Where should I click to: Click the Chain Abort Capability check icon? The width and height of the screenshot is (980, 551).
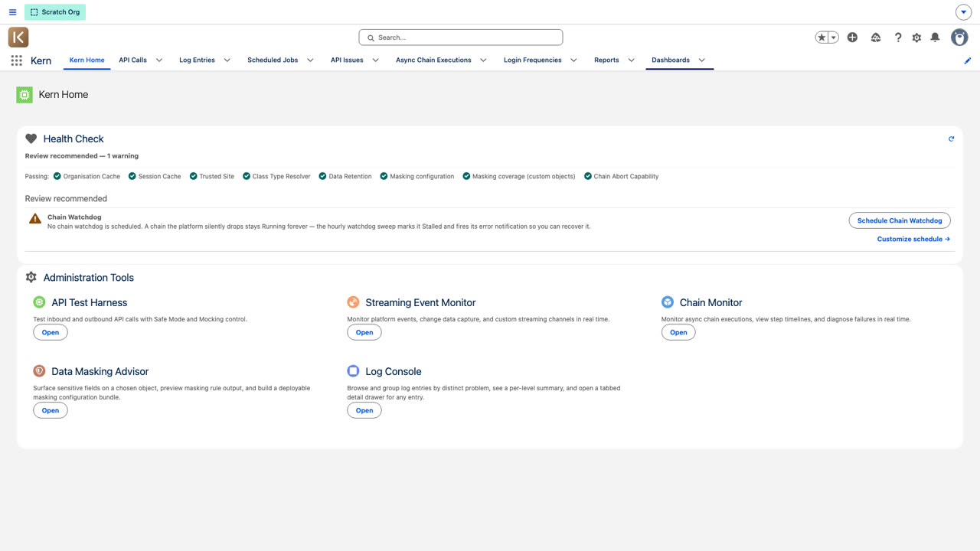[588, 176]
